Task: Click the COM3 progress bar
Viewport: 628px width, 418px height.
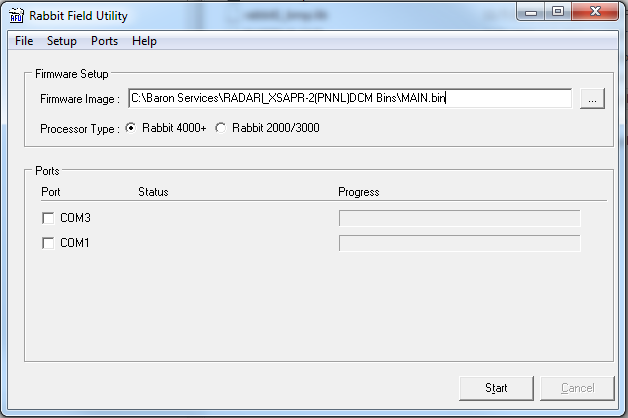Action: point(459,218)
